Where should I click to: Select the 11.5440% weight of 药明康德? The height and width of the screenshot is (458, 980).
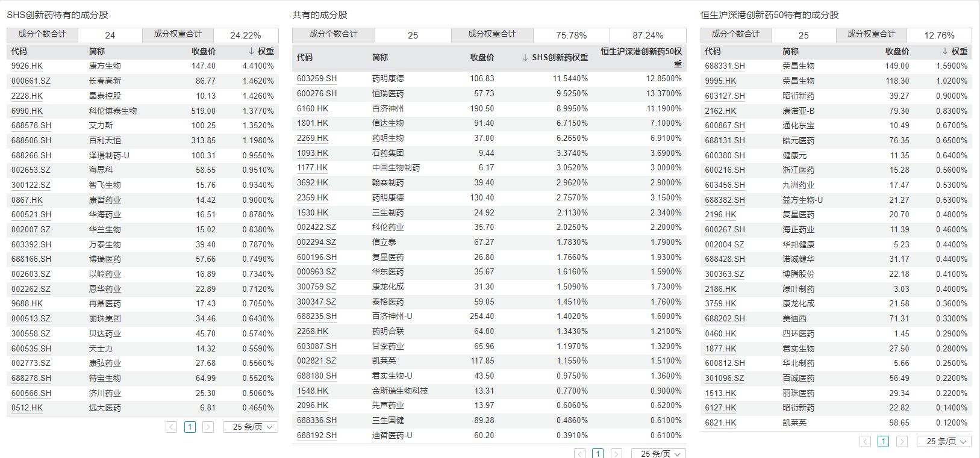(x=570, y=78)
